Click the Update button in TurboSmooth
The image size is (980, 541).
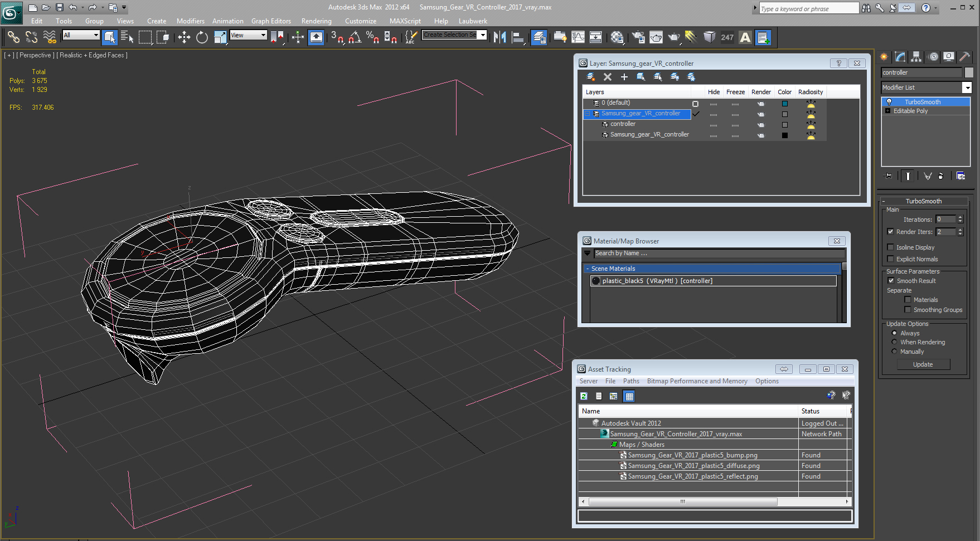923,364
